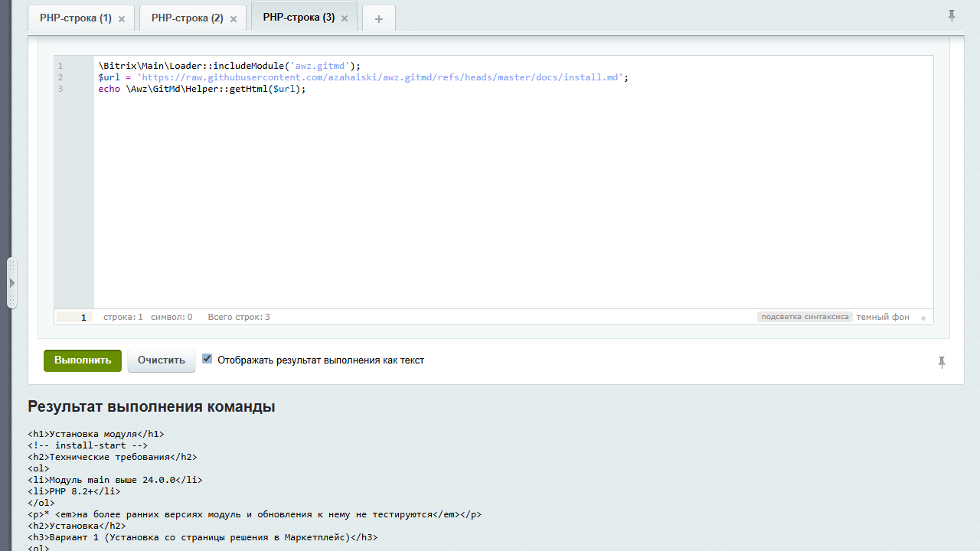The width and height of the screenshot is (980, 551).
Task: Open a new console tab with the plus icon
Action: pos(378,17)
